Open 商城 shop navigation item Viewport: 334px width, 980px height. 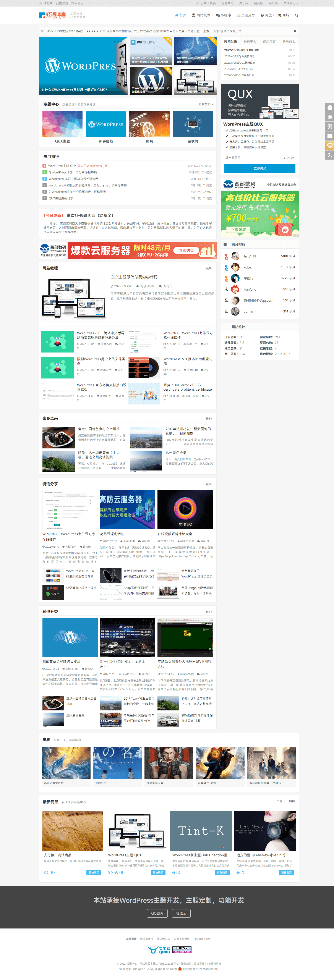point(283,15)
